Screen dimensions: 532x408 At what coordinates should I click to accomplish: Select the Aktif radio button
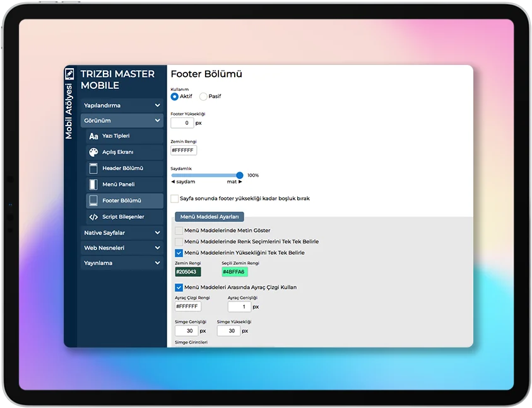point(175,96)
